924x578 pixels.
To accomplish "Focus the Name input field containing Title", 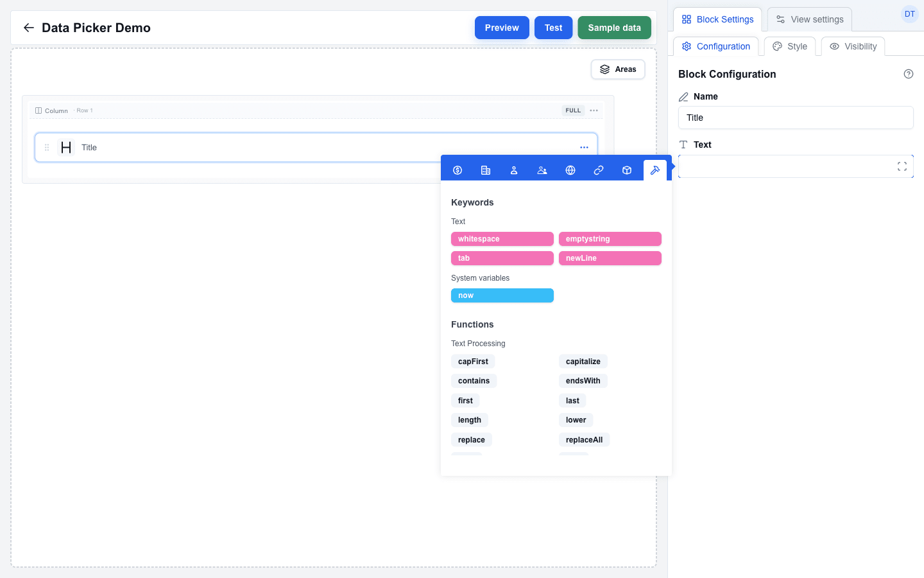I will (x=796, y=118).
